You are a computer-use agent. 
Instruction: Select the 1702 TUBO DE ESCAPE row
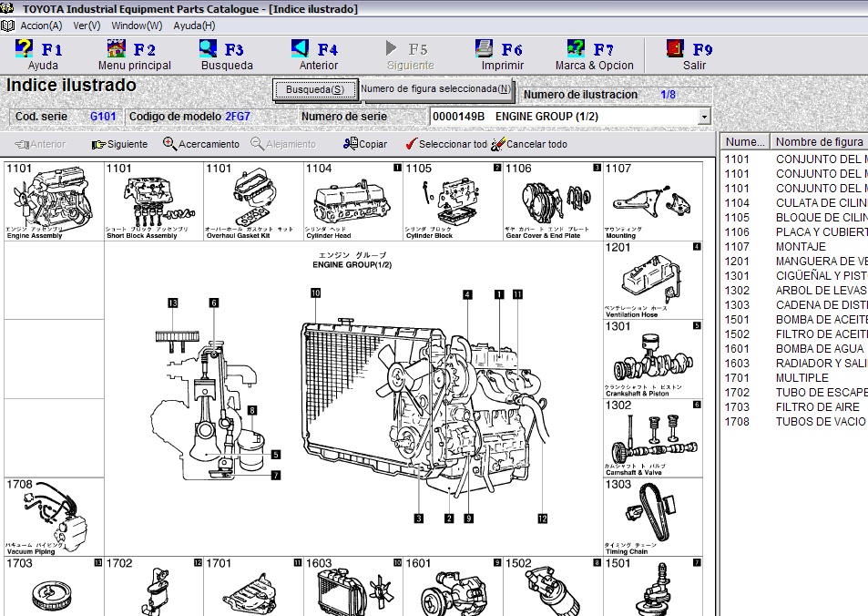coord(794,392)
